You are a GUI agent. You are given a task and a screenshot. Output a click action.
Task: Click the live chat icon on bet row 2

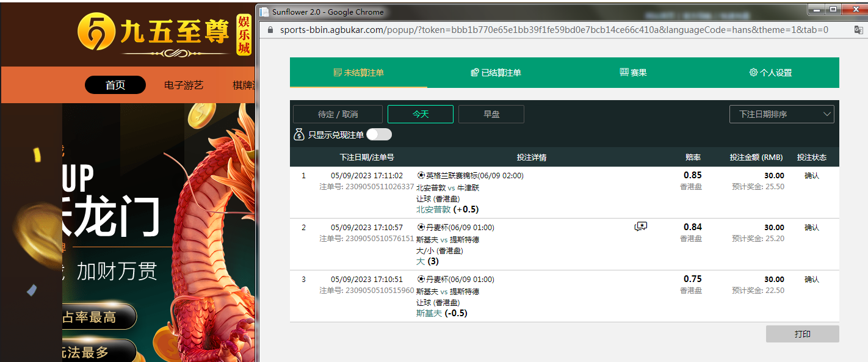[x=640, y=226]
